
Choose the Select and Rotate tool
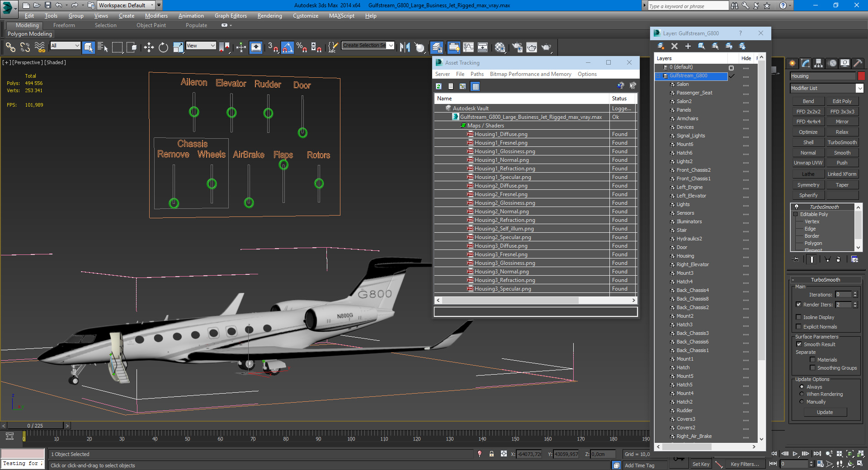163,47
